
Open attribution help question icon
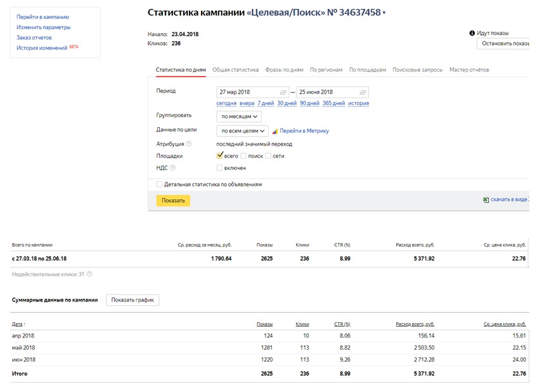coord(189,144)
